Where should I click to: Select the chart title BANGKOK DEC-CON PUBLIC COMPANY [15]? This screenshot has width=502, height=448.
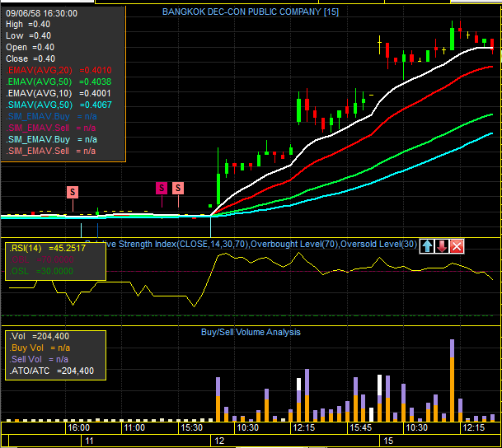tap(251, 12)
